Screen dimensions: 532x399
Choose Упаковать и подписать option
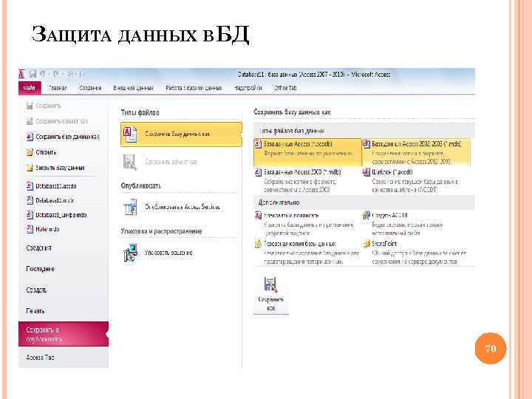(307, 224)
